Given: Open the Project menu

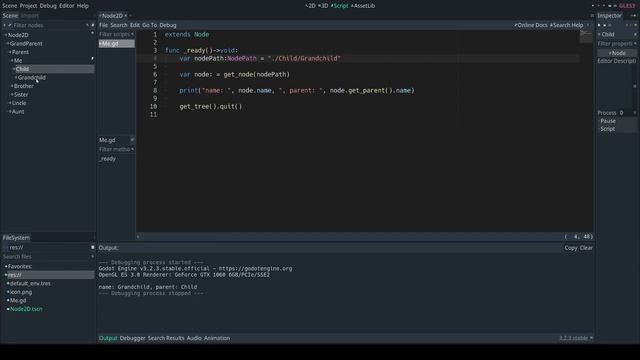Looking at the screenshot, I should [x=28, y=6].
